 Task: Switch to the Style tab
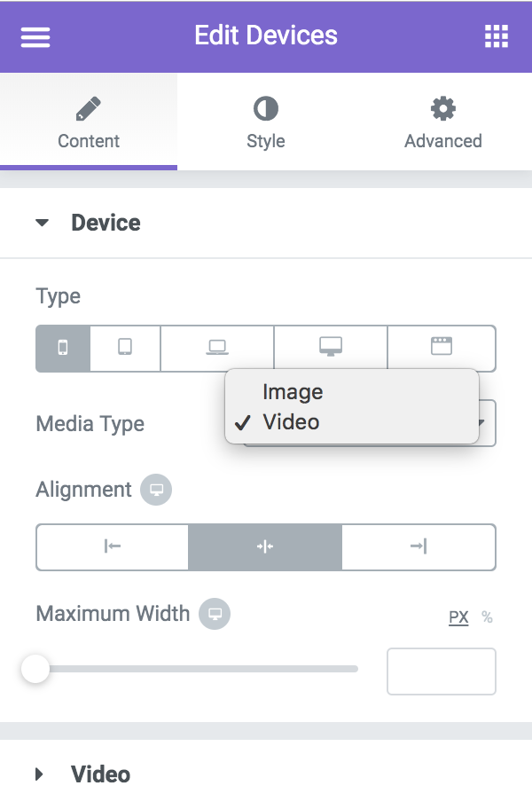tap(266, 122)
